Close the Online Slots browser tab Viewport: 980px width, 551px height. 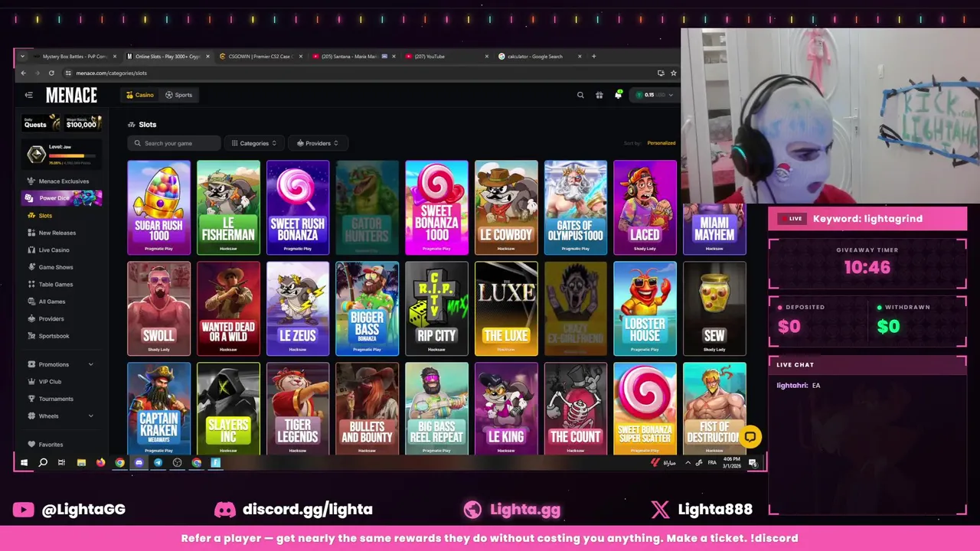point(207,56)
